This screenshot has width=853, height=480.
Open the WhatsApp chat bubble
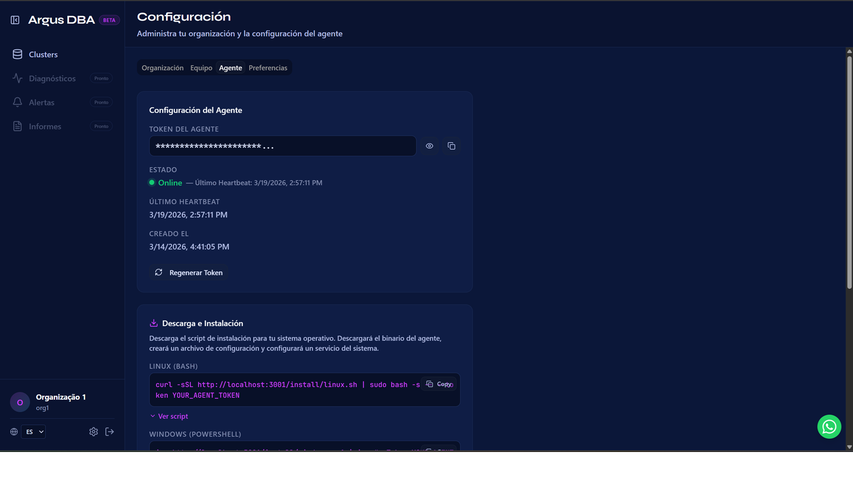(829, 427)
